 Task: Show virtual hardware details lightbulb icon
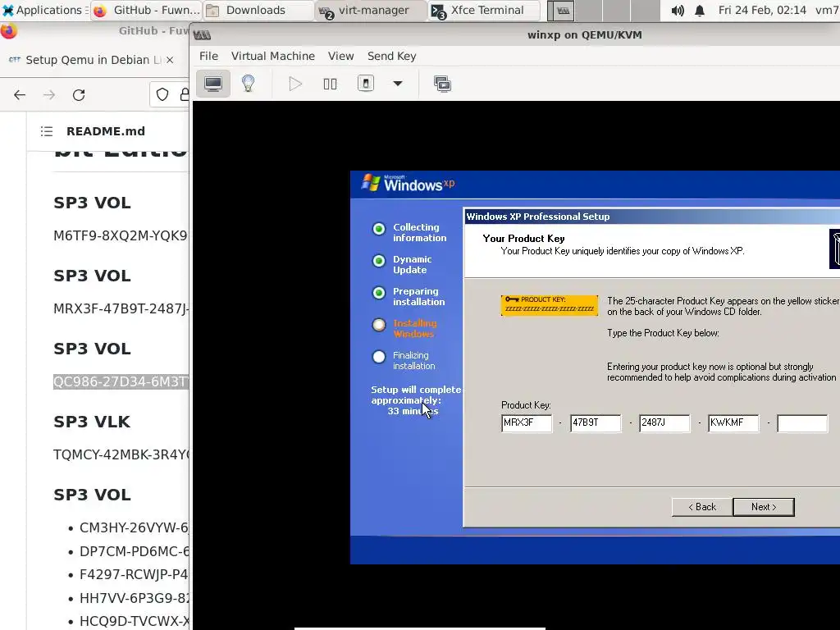point(248,84)
